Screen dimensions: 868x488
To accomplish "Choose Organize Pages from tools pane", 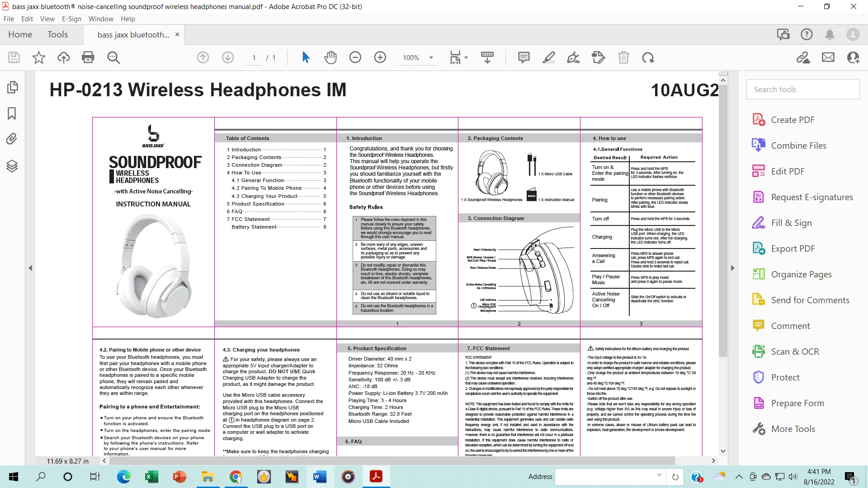I will point(801,274).
